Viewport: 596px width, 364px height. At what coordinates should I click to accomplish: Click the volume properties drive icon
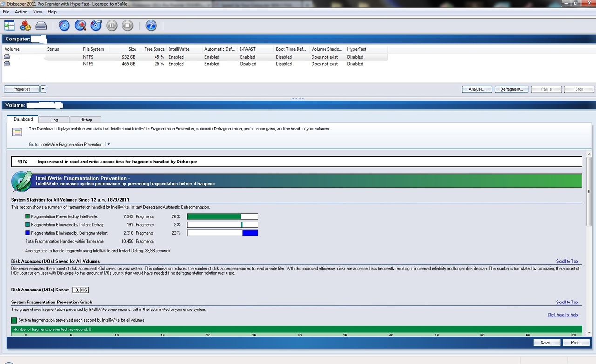click(x=41, y=26)
